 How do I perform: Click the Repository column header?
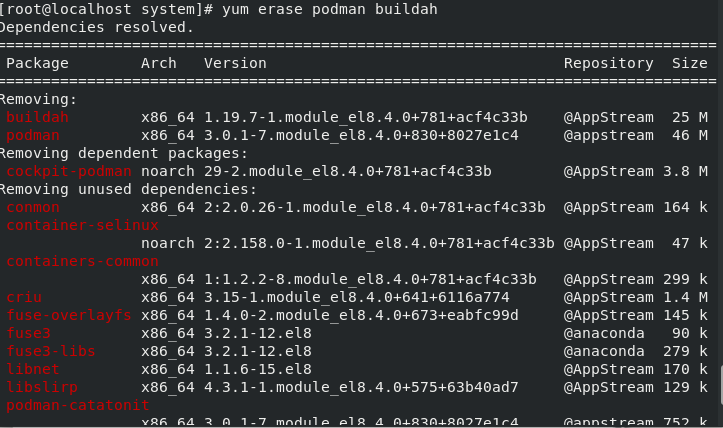click(608, 63)
